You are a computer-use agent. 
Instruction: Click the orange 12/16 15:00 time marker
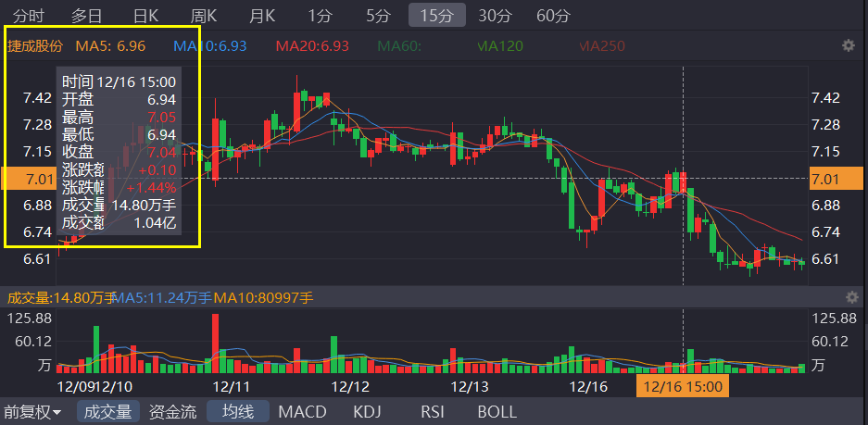click(x=683, y=386)
